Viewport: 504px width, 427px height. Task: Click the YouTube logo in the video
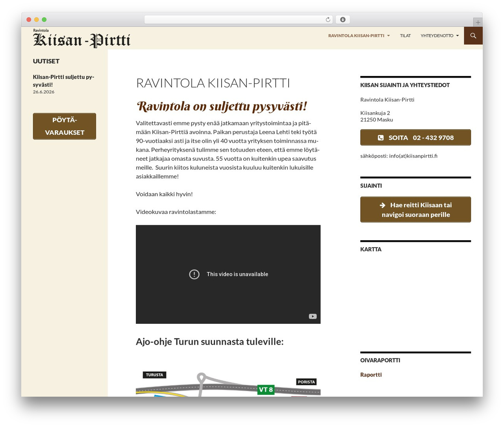click(x=313, y=316)
